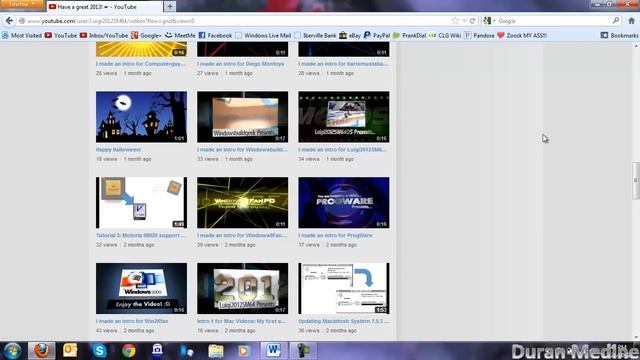Launch Google Chrome from the taskbar

pyautogui.click(x=129, y=351)
